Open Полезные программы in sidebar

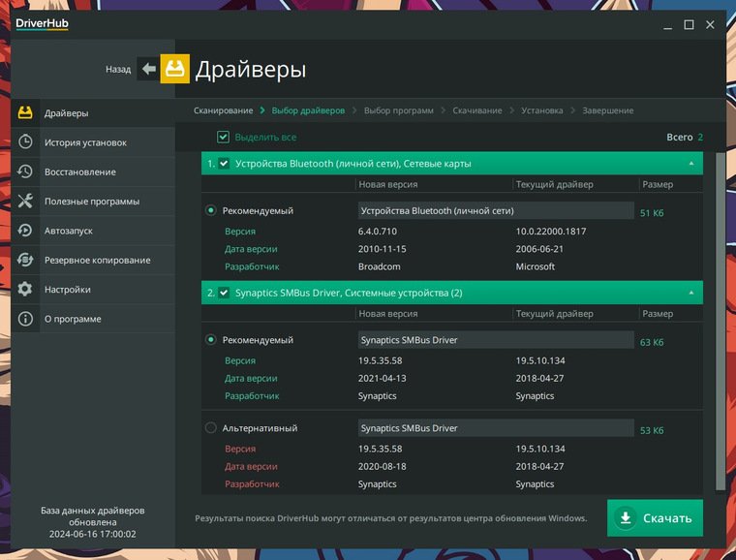[93, 201]
